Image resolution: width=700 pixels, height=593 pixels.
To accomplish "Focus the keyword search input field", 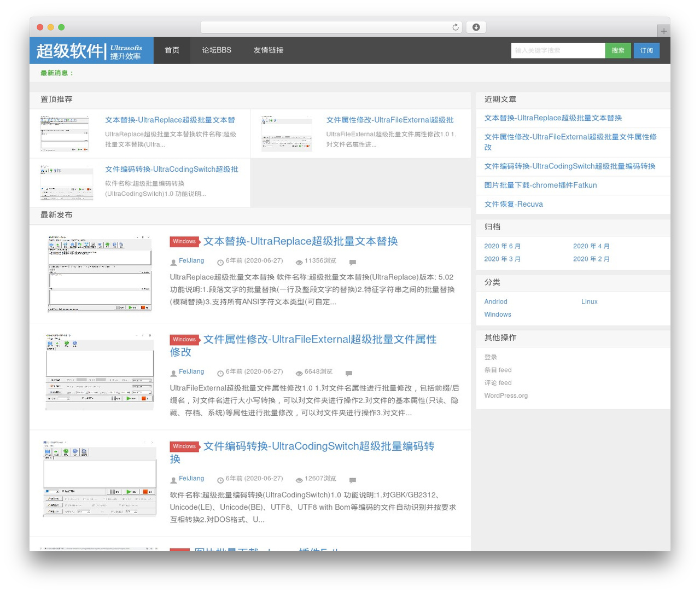I will (x=558, y=50).
